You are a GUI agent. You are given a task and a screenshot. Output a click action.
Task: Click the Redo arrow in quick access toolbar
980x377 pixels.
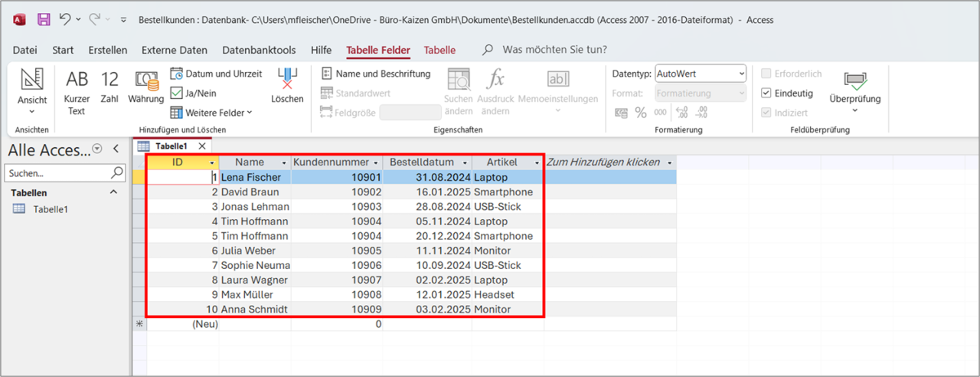(95, 18)
